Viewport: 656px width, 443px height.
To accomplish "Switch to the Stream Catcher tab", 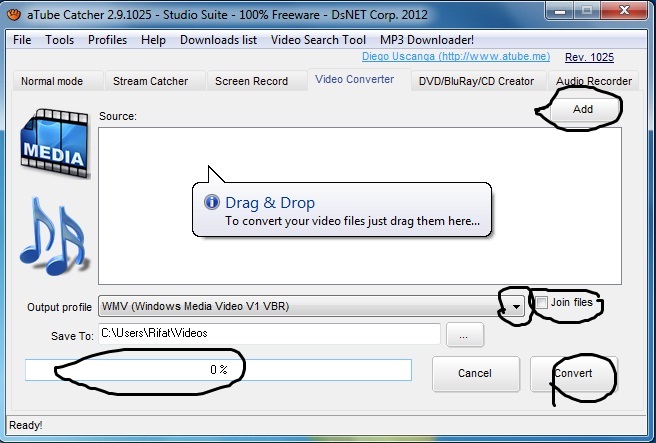I will (155, 81).
